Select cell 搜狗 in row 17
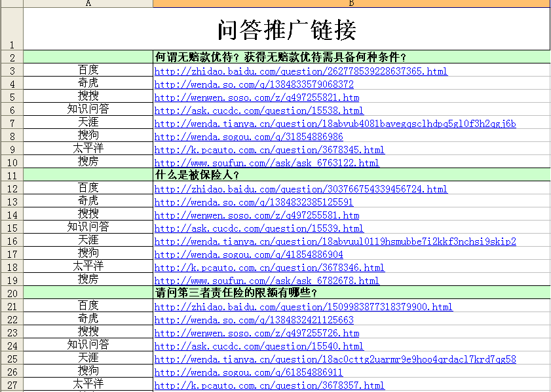 [88, 253]
